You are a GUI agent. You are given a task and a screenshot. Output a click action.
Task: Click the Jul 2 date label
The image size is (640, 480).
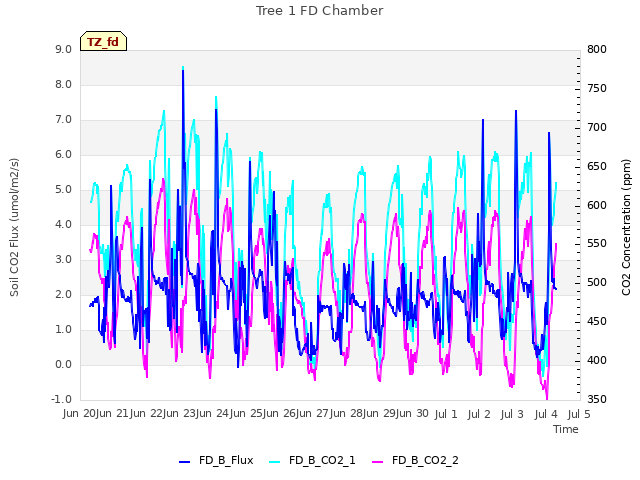(x=479, y=414)
